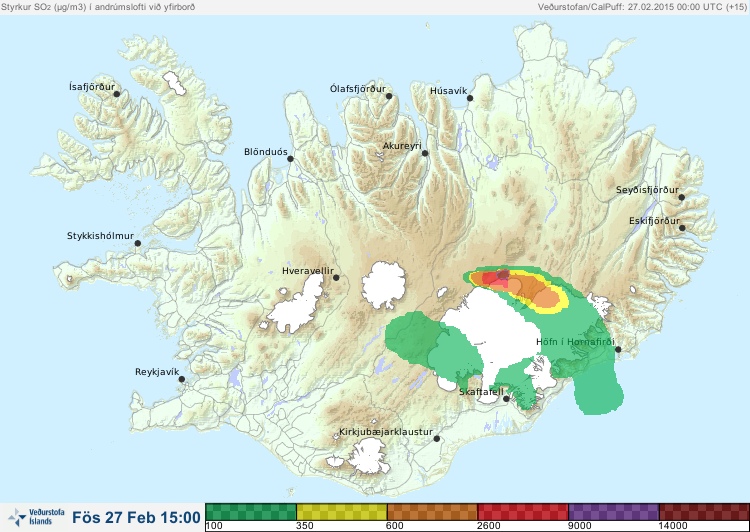
Task: Select the dark red 14000 legend swatch
Action: (704, 511)
